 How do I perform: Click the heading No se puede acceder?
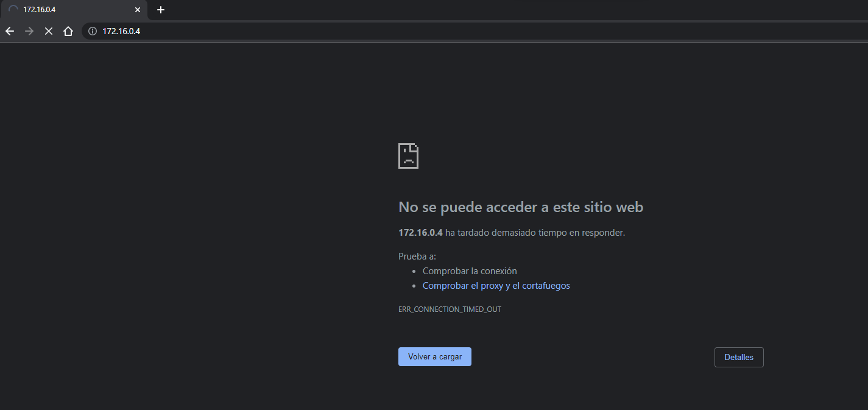(x=521, y=207)
